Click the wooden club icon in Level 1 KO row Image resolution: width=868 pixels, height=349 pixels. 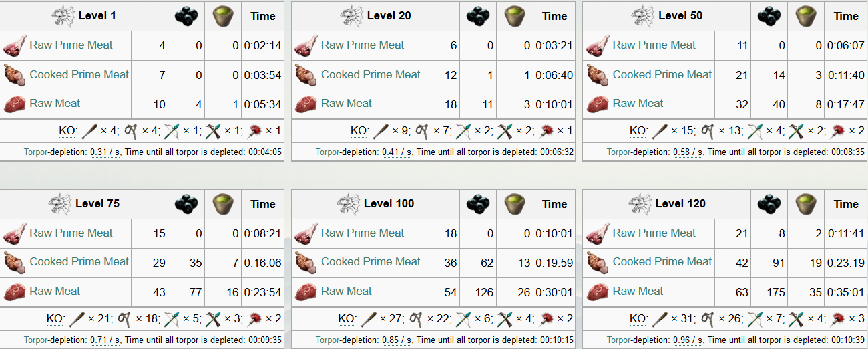pos(89,131)
